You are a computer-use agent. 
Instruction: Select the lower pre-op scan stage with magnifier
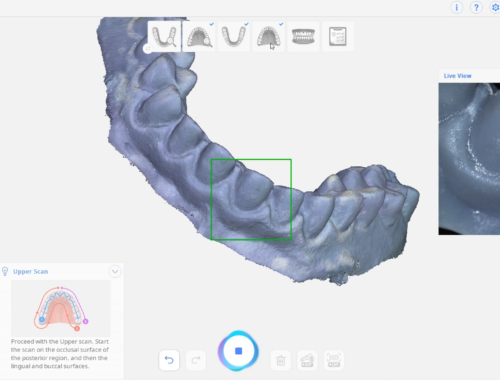(x=164, y=36)
